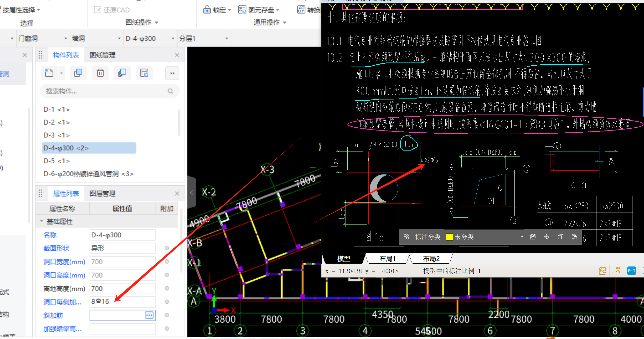Toggle 附加 option for 截面形状 row
644x339 pixels.
167,248
